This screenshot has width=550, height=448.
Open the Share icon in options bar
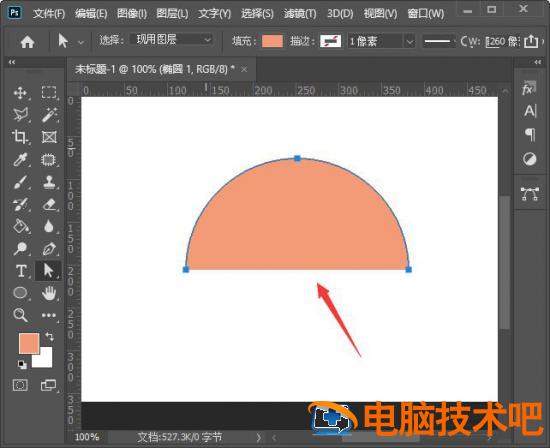tap(531, 41)
